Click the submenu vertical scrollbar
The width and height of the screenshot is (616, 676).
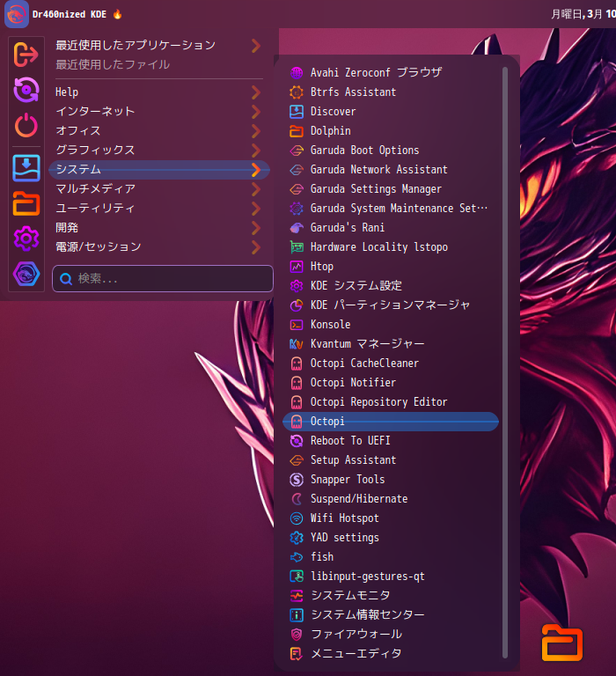(x=505, y=363)
